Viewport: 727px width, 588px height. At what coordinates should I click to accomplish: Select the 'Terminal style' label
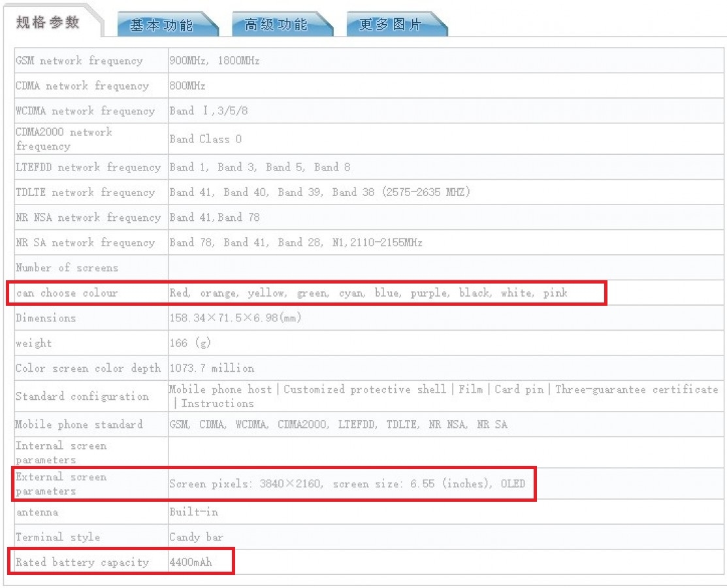pos(58,537)
